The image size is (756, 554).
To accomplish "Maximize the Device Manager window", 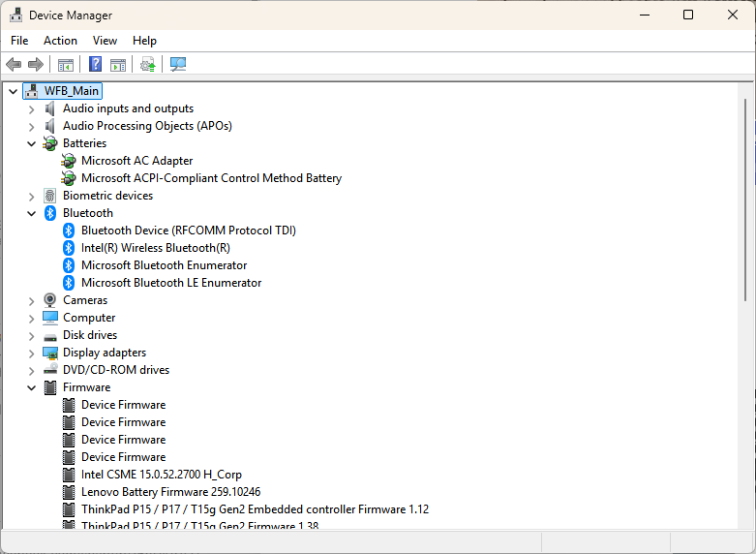I will click(688, 15).
